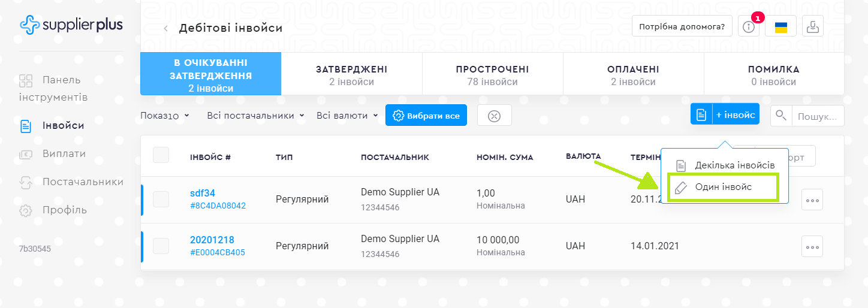Image resolution: width=868 pixels, height=308 pixels.
Task: Open three-dot menu for invoice 20201218
Action: pos(812,246)
